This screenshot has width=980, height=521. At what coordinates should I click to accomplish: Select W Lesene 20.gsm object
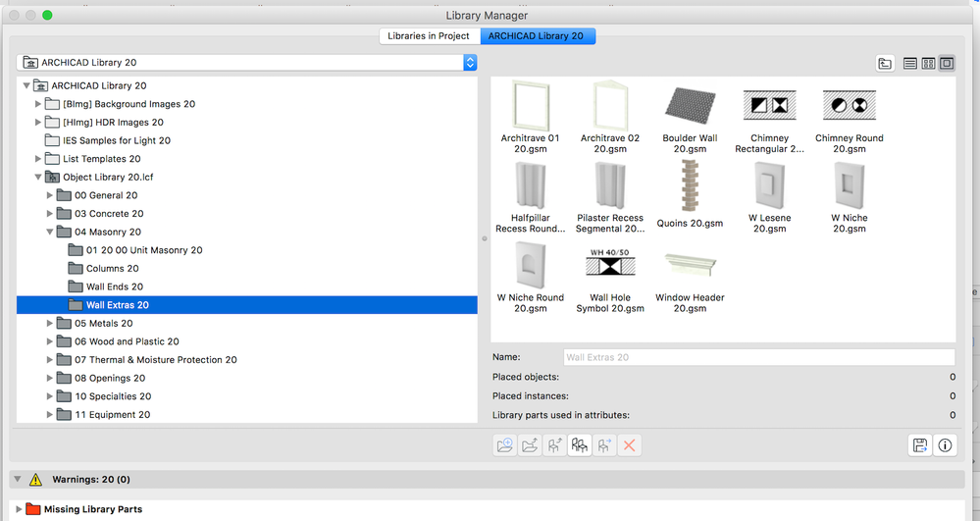pos(769,197)
